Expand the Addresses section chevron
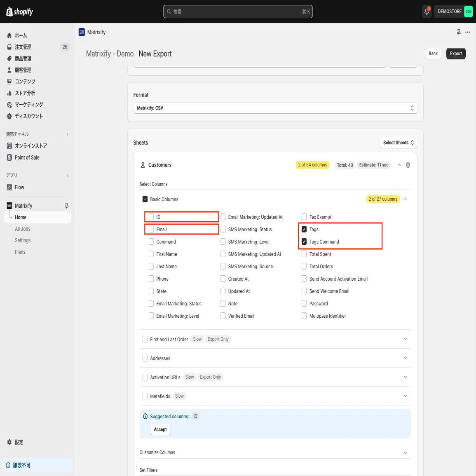Viewport: 476px width, 476px height. tap(406, 358)
